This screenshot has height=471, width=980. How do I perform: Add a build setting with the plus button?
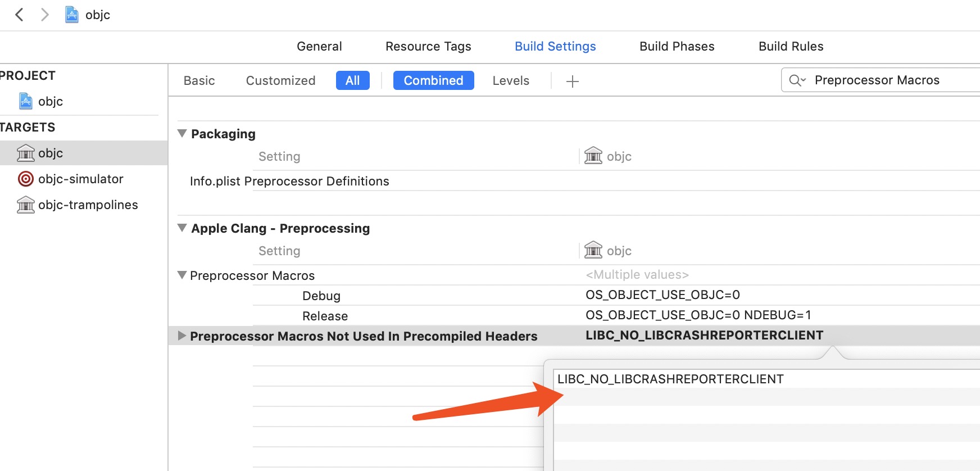573,81
